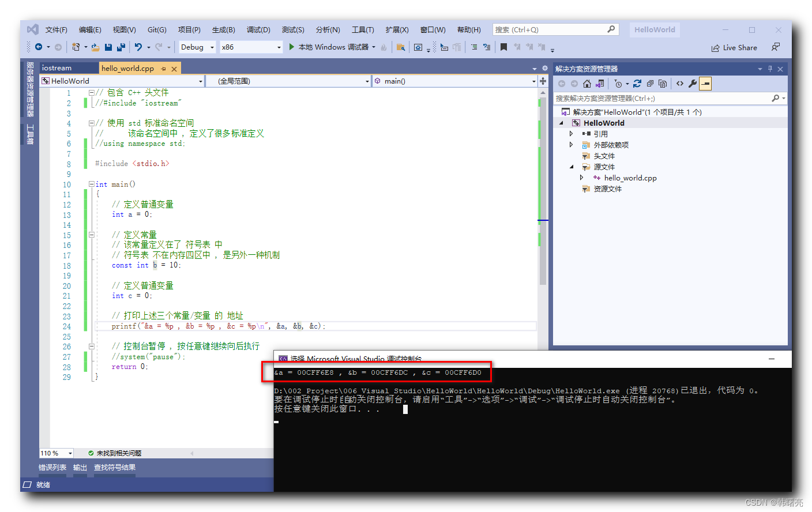Toggle the pin on hello_world.cpp tab

click(163, 69)
